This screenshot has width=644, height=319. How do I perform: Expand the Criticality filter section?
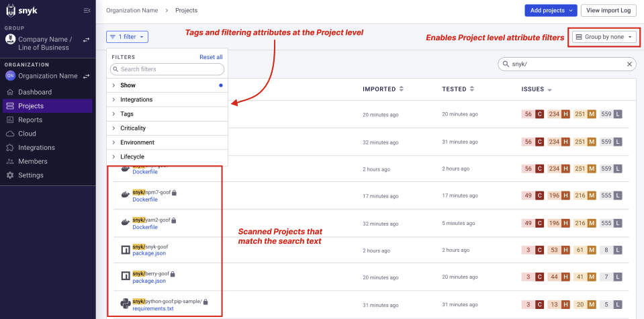click(133, 128)
